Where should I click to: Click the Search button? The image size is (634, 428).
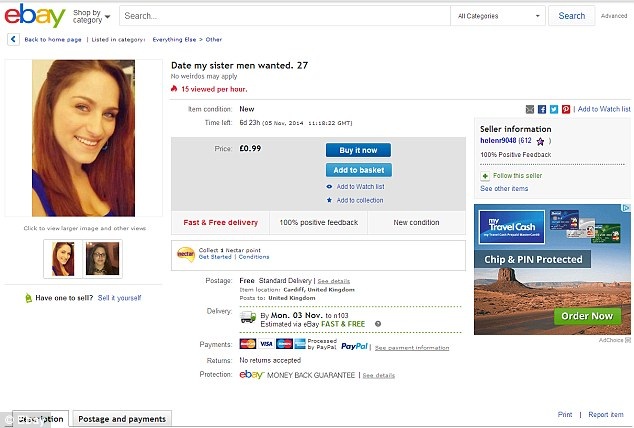[x=572, y=16]
